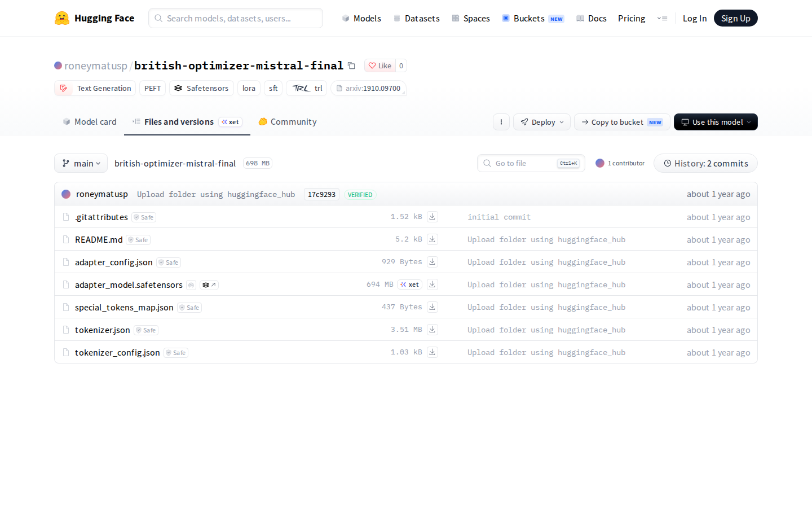Open the .gitattributes file
Image resolution: width=812 pixels, height=508 pixels.
101,217
